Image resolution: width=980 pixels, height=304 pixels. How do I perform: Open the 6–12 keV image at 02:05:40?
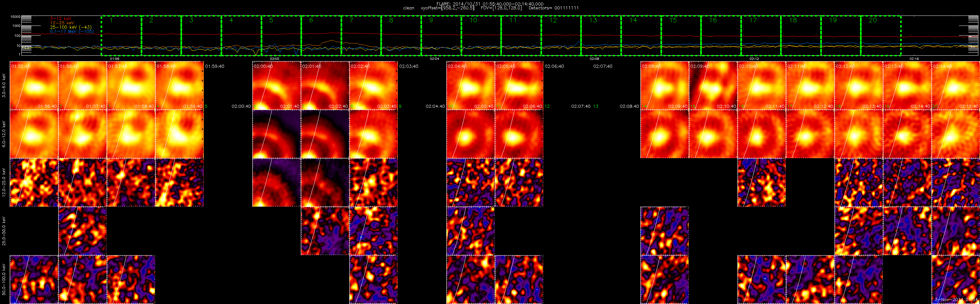pos(519,134)
